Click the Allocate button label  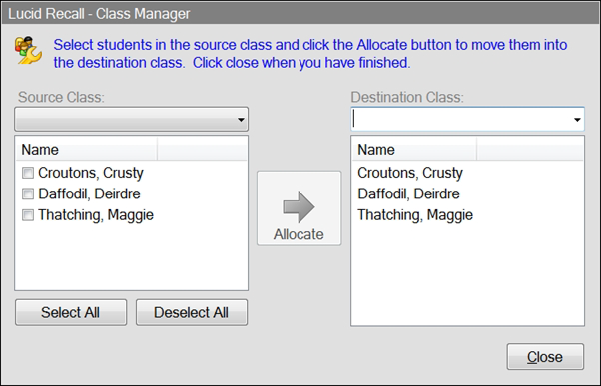[x=299, y=234]
